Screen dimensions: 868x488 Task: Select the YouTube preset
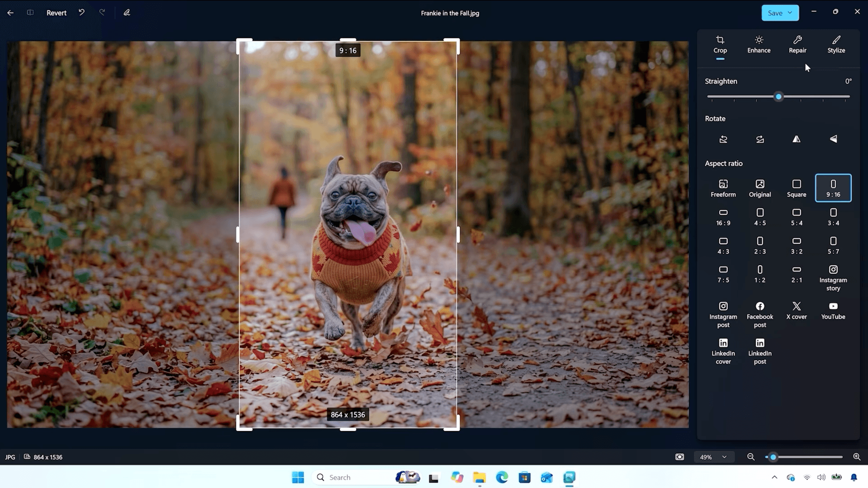pos(833,311)
